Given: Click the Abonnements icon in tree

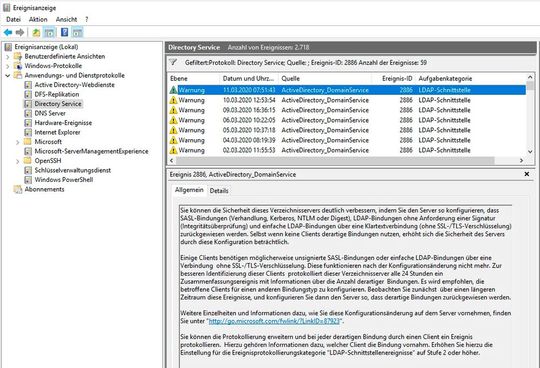Looking at the screenshot, I should [x=18, y=189].
